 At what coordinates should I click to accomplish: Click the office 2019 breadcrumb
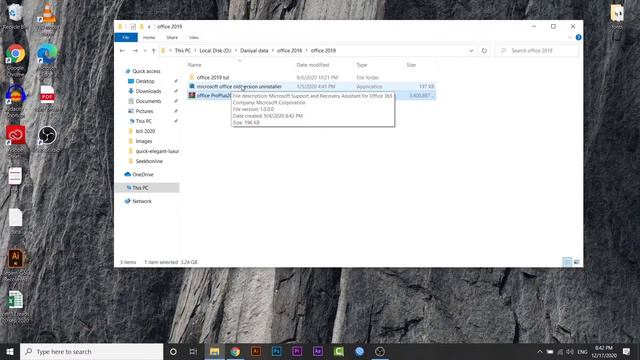pyautogui.click(x=323, y=51)
